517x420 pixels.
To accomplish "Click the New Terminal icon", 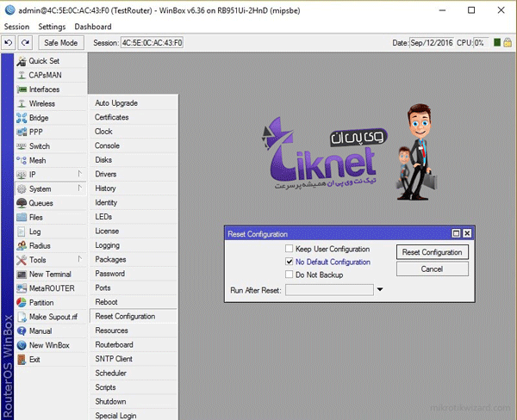I will (22, 275).
